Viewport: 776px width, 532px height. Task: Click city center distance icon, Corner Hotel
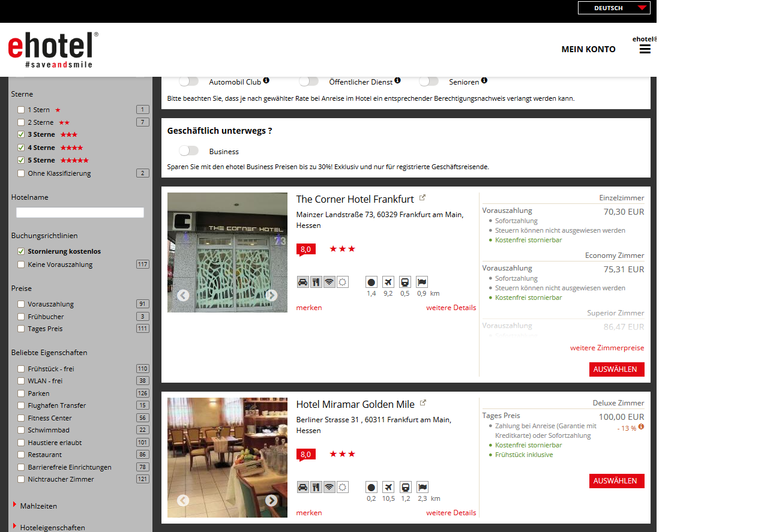(371, 282)
